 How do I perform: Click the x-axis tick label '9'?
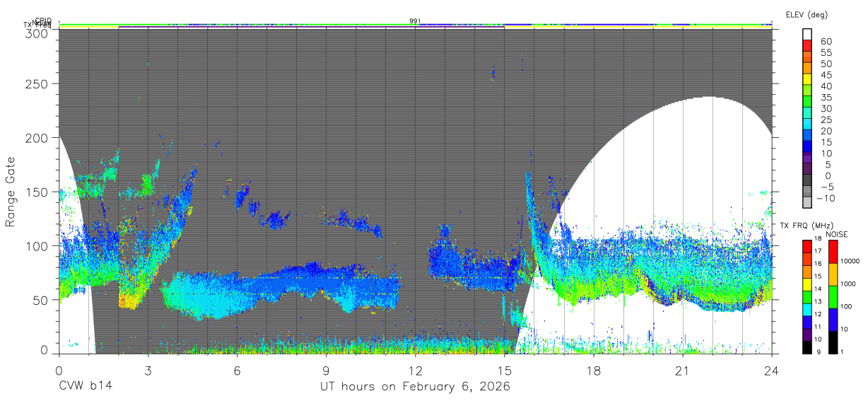[x=326, y=371]
